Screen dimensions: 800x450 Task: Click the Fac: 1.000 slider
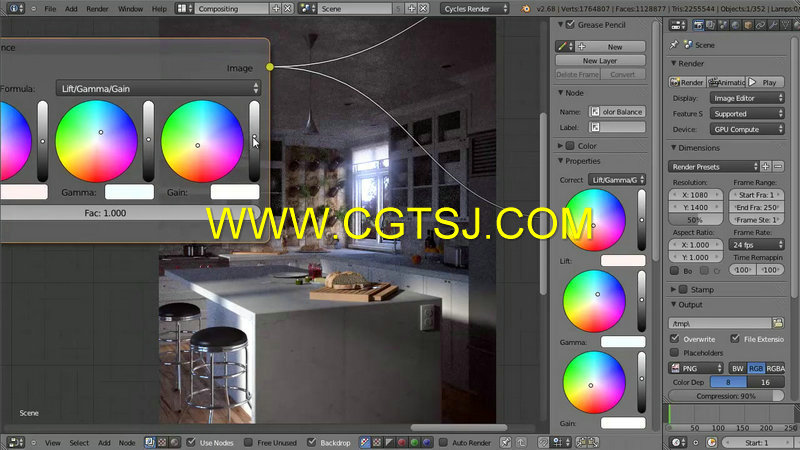[131, 213]
